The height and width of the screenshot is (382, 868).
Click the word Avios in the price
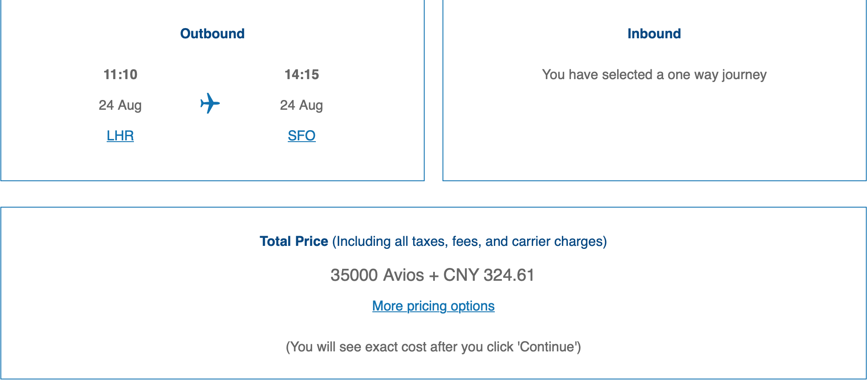[403, 275]
